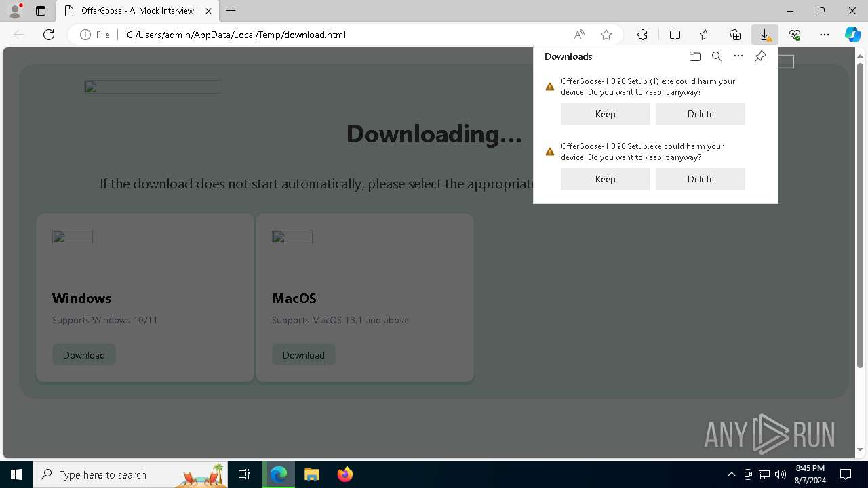Viewport: 868px width, 488px height.
Task: Toggle Split screen icon
Action: 675,35
